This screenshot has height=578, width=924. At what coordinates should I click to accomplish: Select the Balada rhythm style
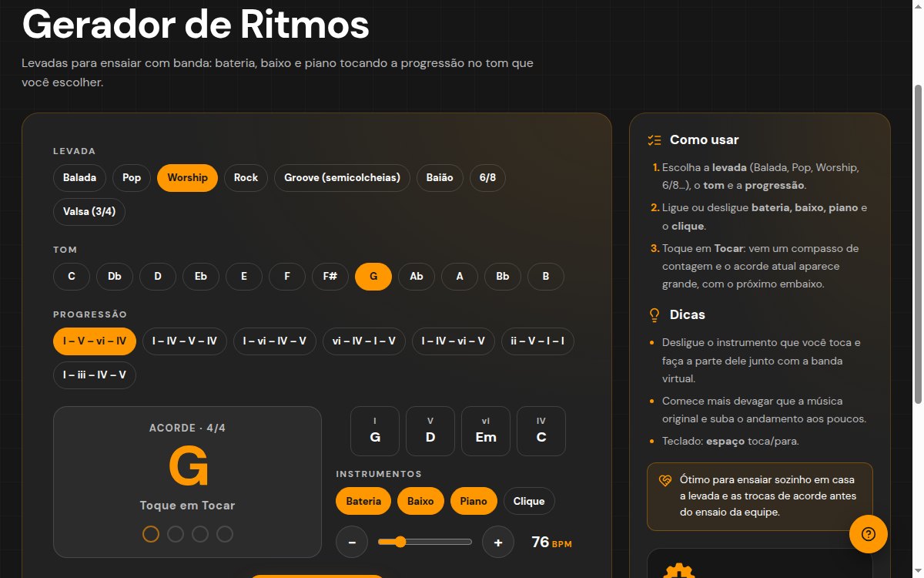tap(79, 177)
